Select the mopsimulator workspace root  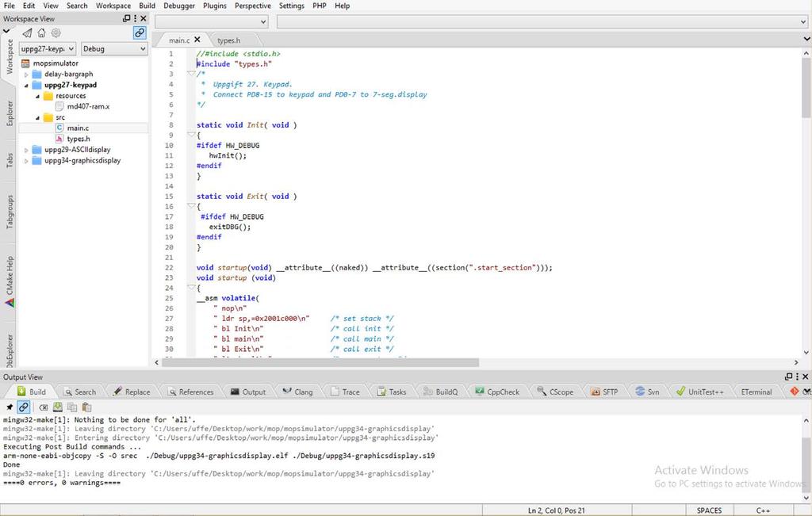(56, 63)
